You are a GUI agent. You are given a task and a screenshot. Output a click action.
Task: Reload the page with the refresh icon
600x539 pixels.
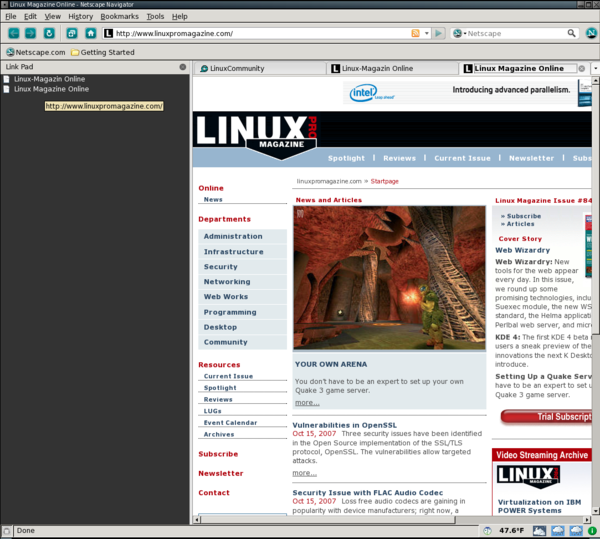tap(49, 33)
